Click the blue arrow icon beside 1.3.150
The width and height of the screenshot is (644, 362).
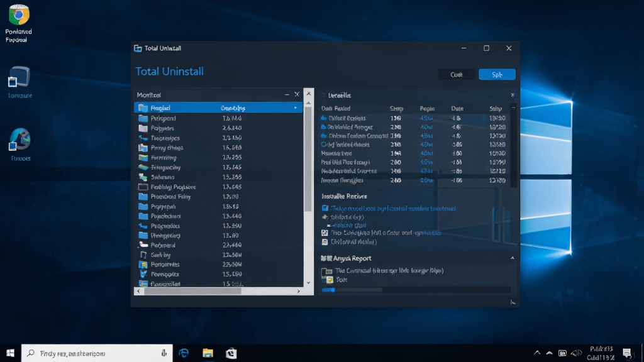[143, 138]
